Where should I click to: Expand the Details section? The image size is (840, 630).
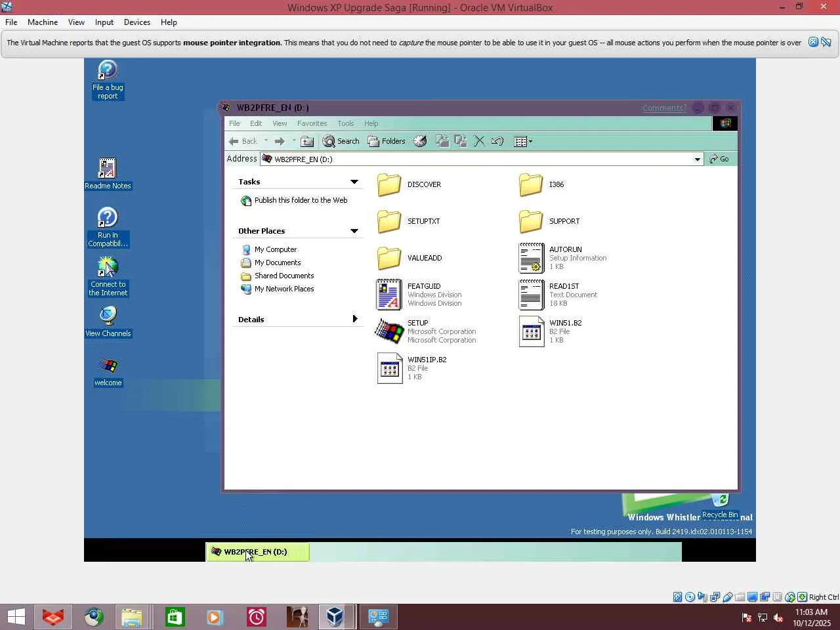pyautogui.click(x=355, y=319)
